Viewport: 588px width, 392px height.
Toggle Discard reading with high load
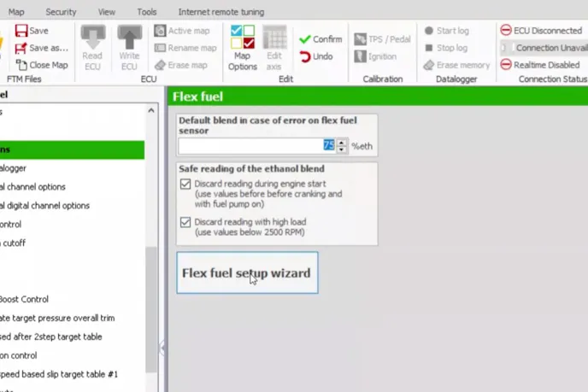[185, 222]
